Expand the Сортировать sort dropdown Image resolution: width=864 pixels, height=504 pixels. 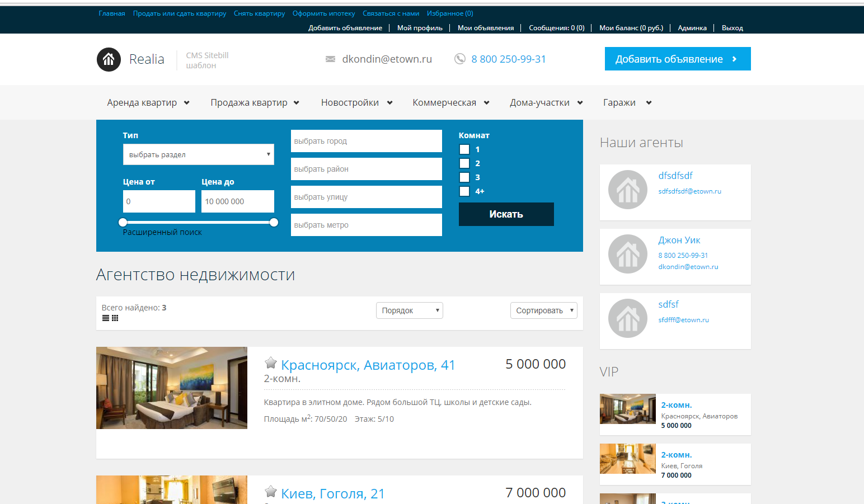543,310
